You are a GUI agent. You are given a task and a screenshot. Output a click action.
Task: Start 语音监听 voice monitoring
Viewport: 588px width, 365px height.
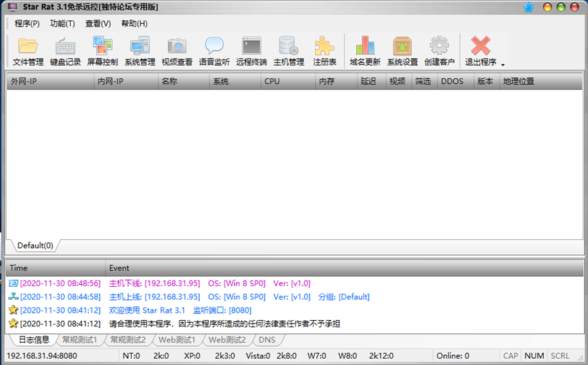tap(214, 52)
